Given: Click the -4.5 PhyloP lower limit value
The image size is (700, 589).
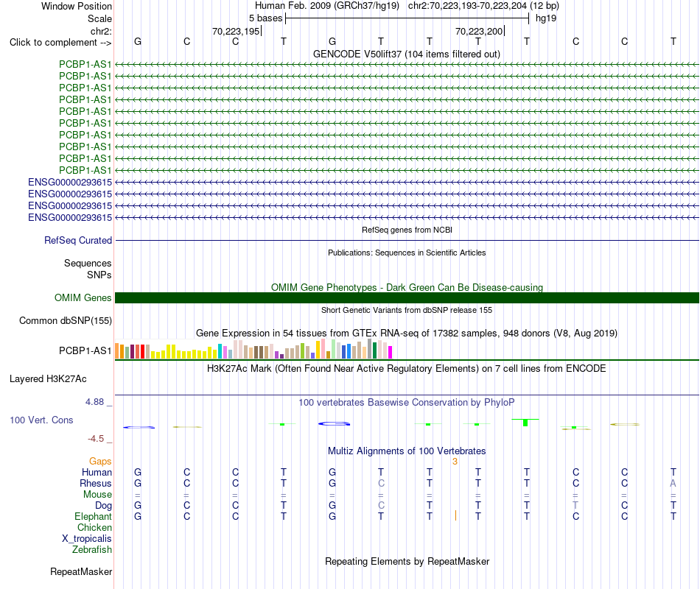Looking at the screenshot, I should [96, 439].
